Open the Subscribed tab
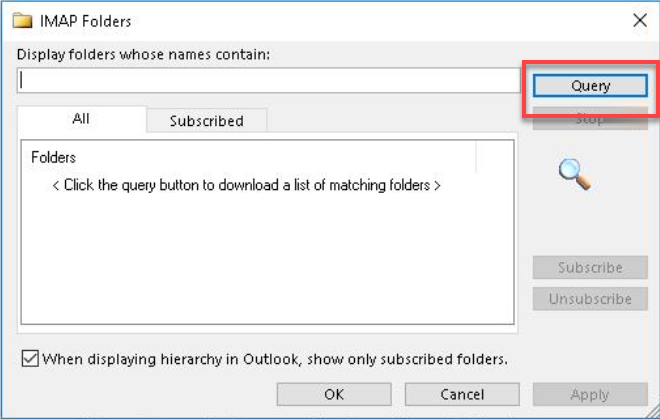Image resolution: width=660 pixels, height=419 pixels. click(206, 121)
